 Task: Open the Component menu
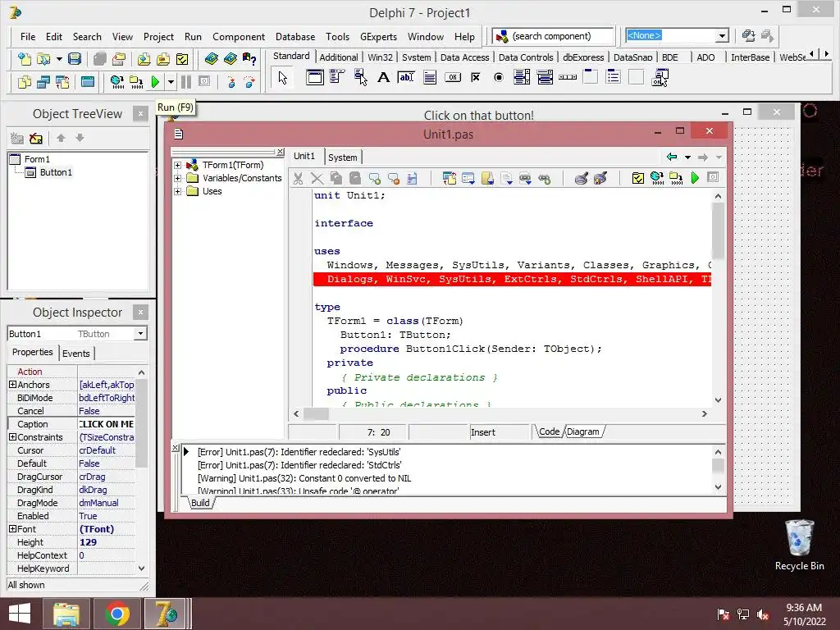239,36
